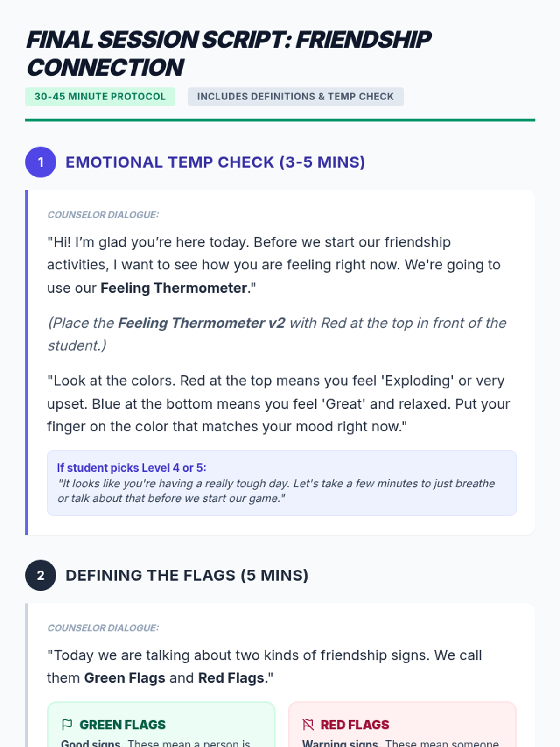
Task: Click the bold Red Flags phrase in dialogue
Action: tap(231, 678)
